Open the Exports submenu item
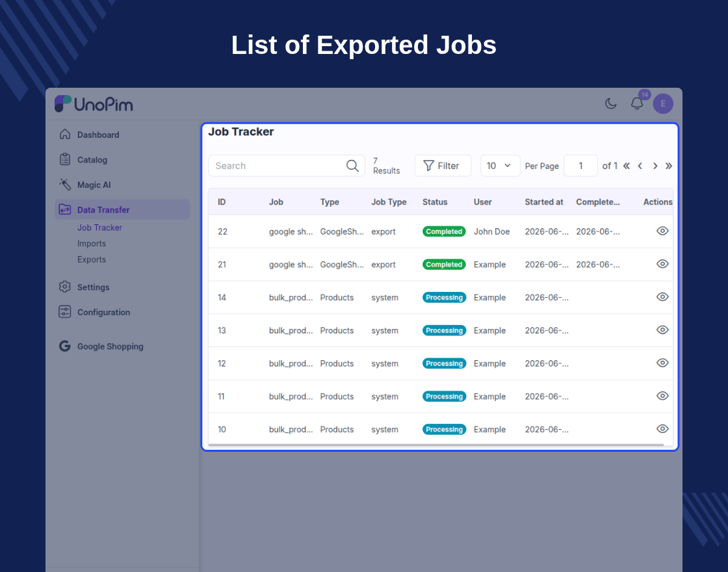The width and height of the screenshot is (728, 572). tap(92, 259)
